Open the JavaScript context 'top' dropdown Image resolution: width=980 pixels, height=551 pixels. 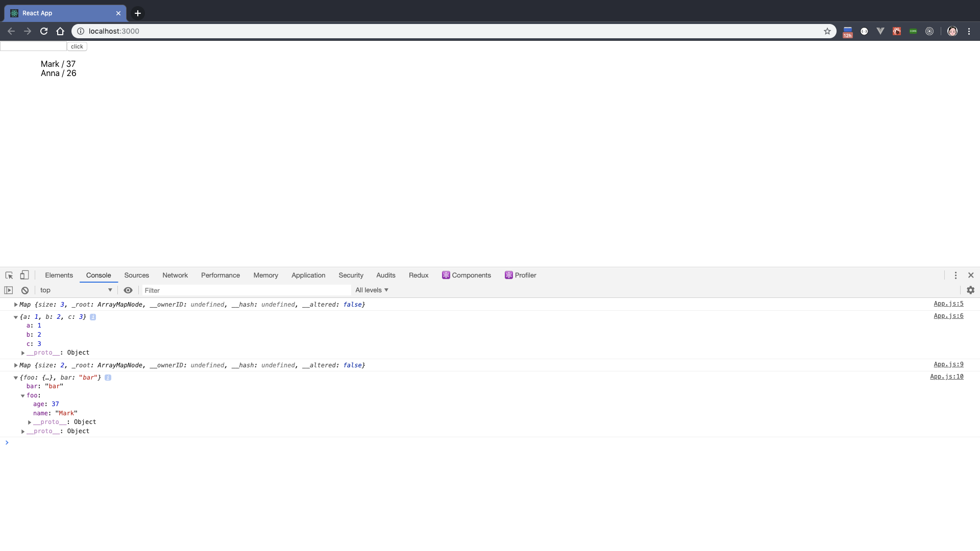coord(76,290)
